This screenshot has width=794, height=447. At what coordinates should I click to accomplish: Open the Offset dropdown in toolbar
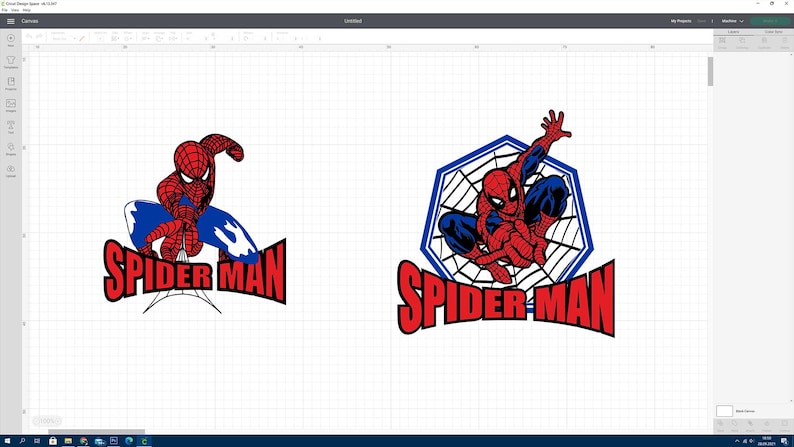pyautogui.click(x=128, y=38)
